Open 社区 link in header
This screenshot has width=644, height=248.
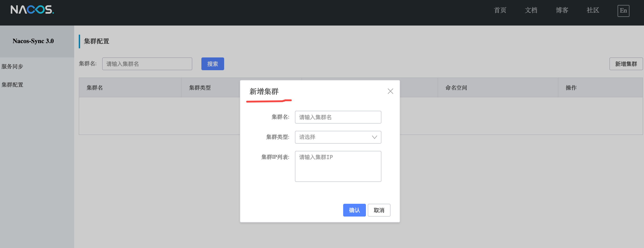[x=593, y=10]
